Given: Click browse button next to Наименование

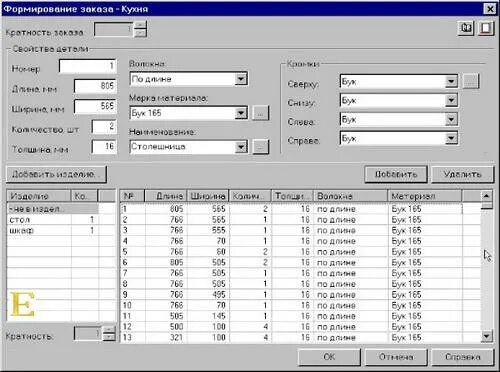Looking at the screenshot, I should click(x=261, y=147).
